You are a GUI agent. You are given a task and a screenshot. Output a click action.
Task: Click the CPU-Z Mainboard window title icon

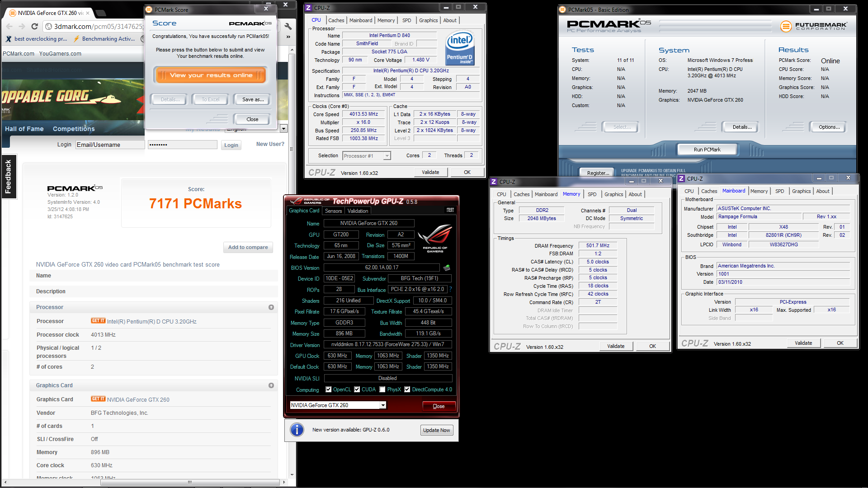tap(681, 178)
